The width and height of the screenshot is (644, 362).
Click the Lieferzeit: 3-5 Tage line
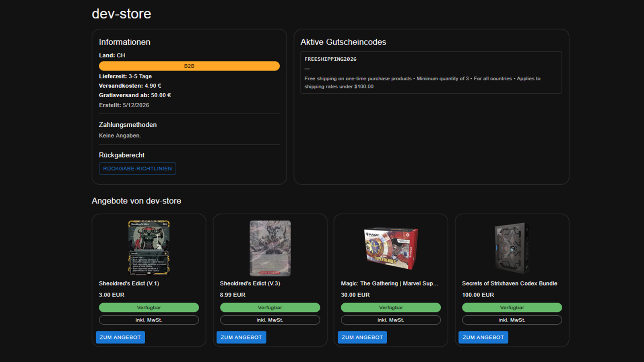[x=125, y=76]
